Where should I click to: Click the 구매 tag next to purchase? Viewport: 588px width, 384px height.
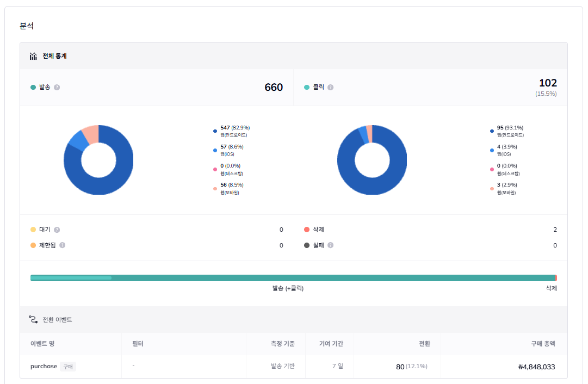(x=68, y=367)
